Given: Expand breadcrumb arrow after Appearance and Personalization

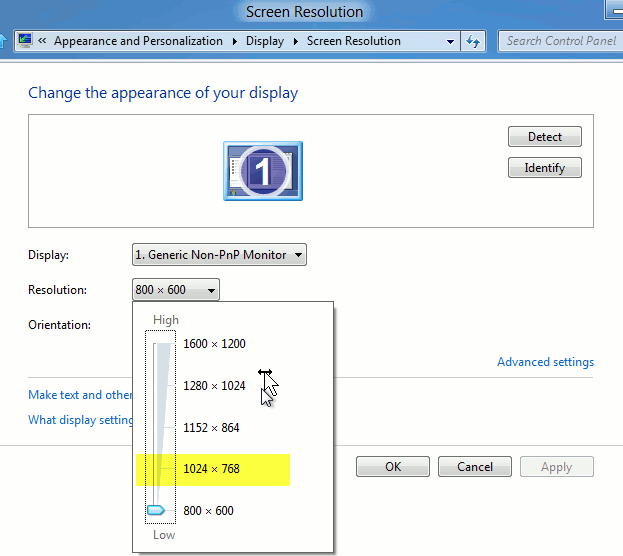Looking at the screenshot, I should [234, 41].
